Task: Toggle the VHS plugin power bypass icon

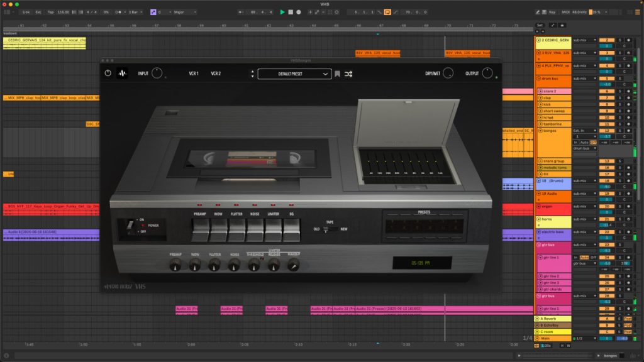Action: click(x=108, y=73)
